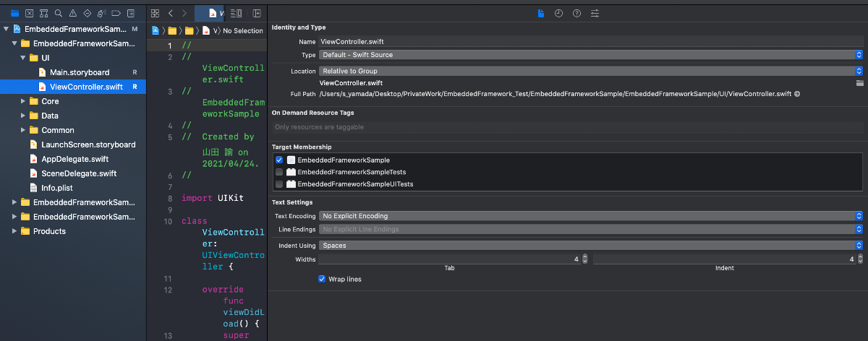Click the Name field containing ViewController.swift

point(590,42)
